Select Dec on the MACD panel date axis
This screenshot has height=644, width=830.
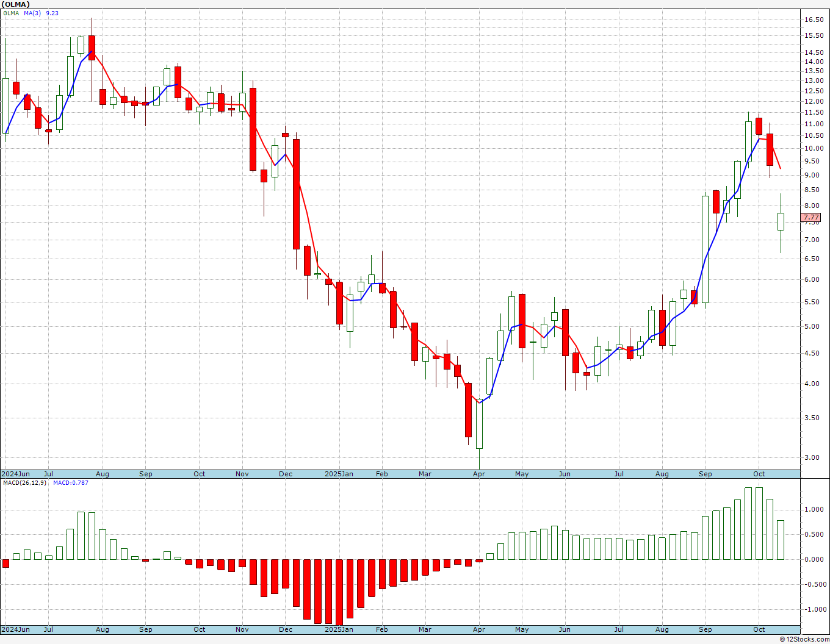point(285,629)
